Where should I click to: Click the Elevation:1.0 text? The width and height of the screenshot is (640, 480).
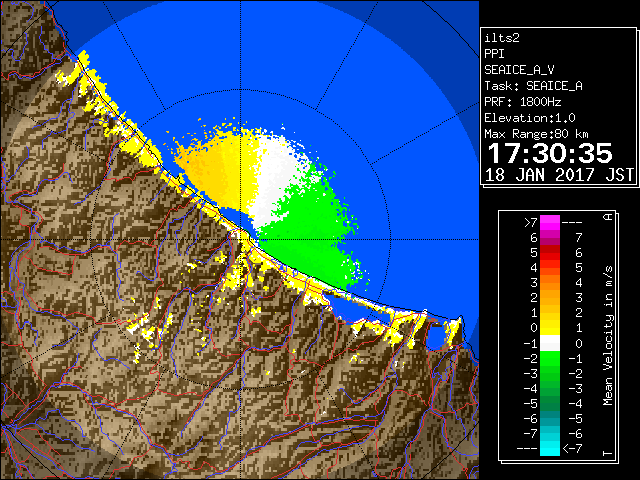[530, 118]
